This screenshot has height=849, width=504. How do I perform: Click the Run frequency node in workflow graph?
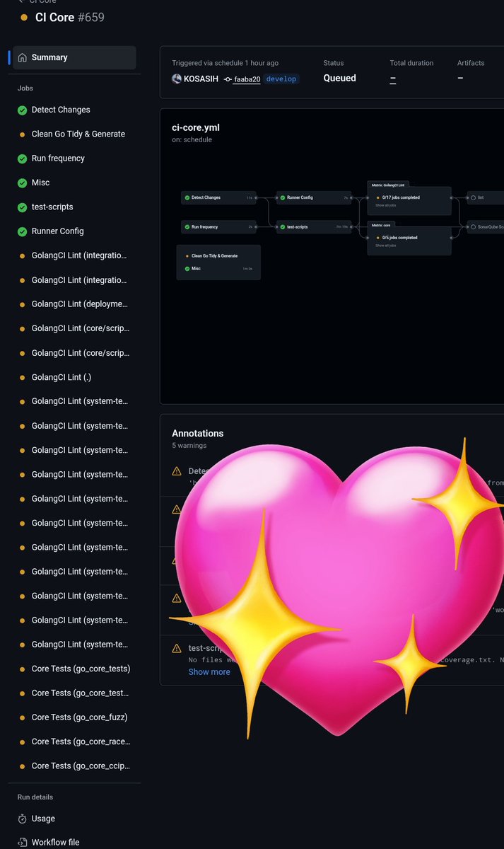218,227
